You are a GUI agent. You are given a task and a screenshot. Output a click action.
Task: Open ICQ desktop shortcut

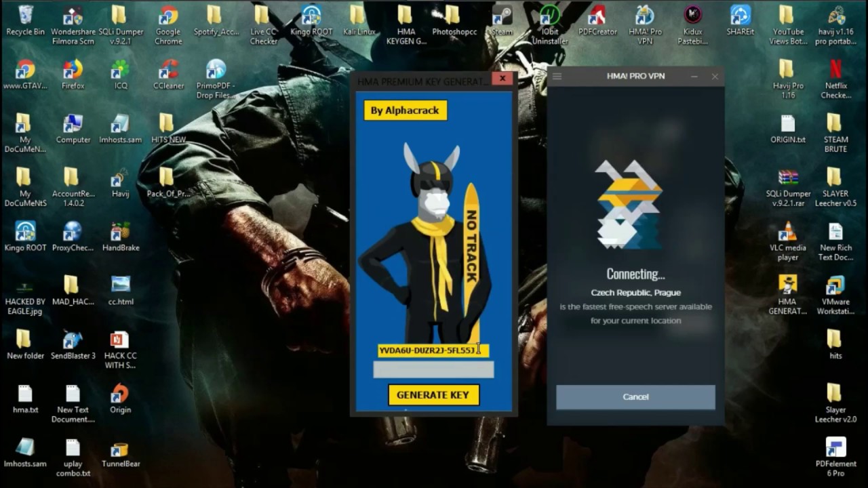[120, 75]
